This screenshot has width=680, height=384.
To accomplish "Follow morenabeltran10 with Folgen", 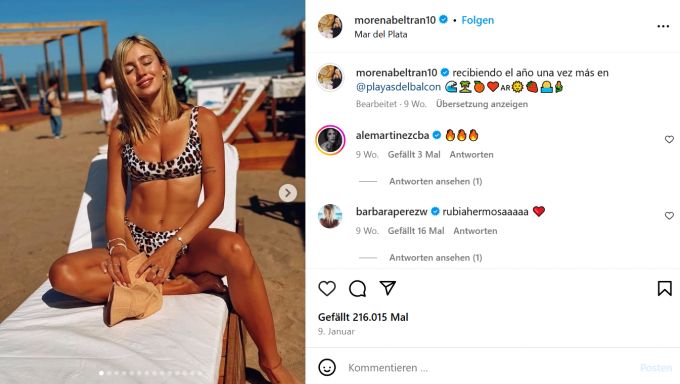I will point(477,20).
